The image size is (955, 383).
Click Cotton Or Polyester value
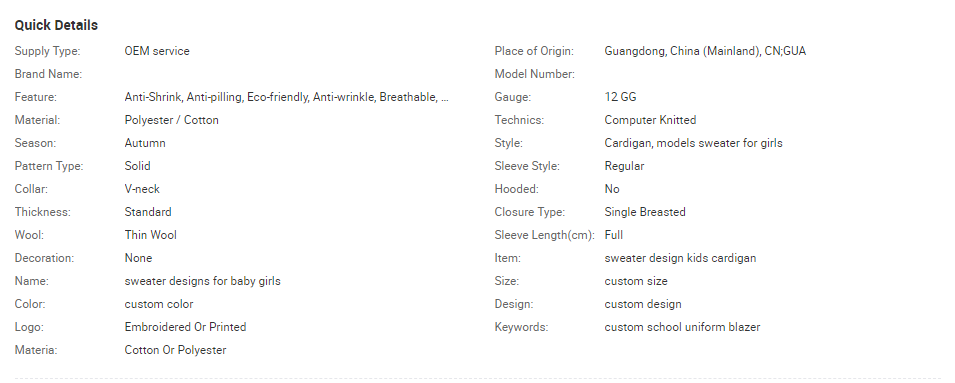(175, 350)
